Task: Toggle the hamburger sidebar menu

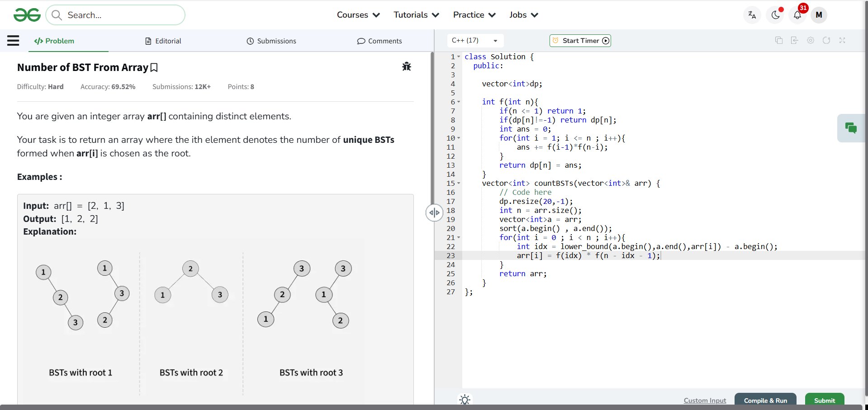Action: (13, 41)
